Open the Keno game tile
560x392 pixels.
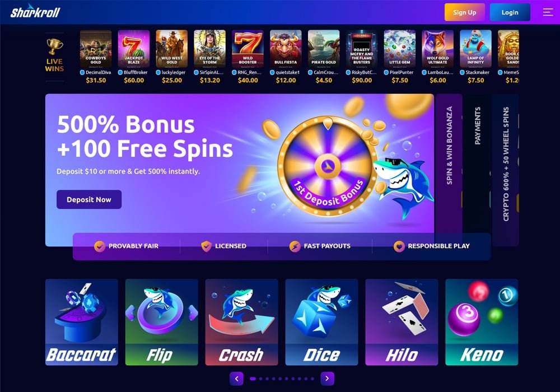[x=482, y=322]
